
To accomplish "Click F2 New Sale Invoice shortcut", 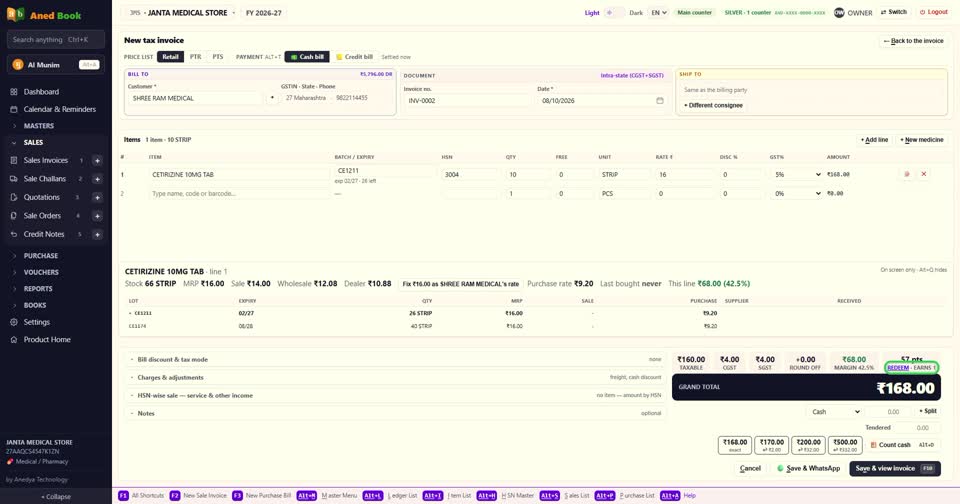I will [x=198, y=496].
